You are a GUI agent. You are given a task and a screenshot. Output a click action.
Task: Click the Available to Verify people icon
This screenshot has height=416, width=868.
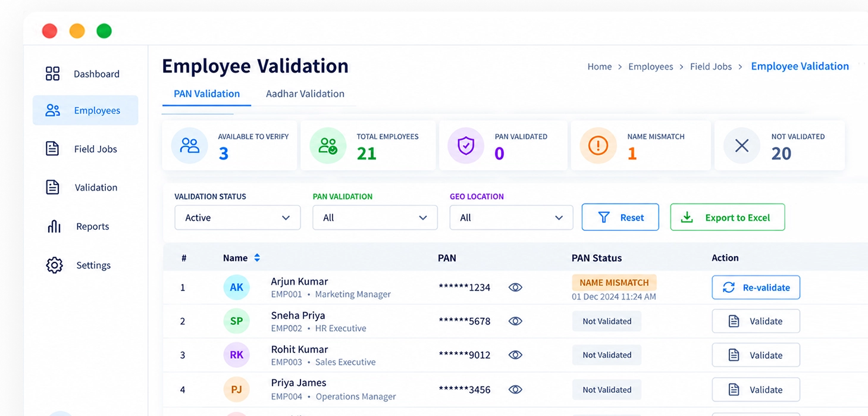tap(190, 146)
